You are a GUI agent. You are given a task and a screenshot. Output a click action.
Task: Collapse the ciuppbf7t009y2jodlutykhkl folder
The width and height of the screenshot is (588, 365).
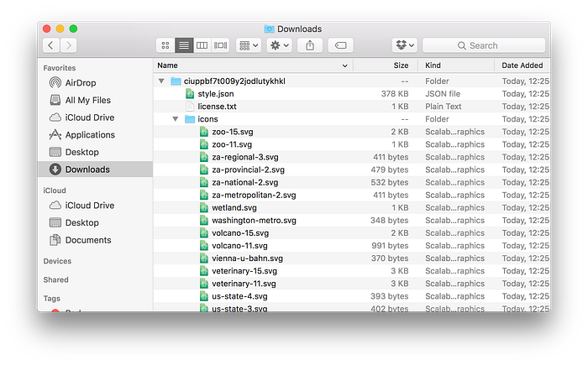(x=161, y=81)
